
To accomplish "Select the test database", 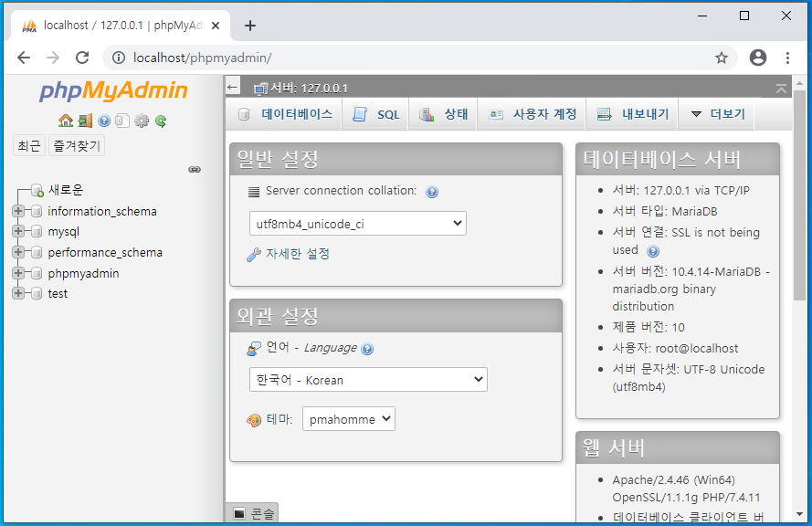I will (x=58, y=293).
